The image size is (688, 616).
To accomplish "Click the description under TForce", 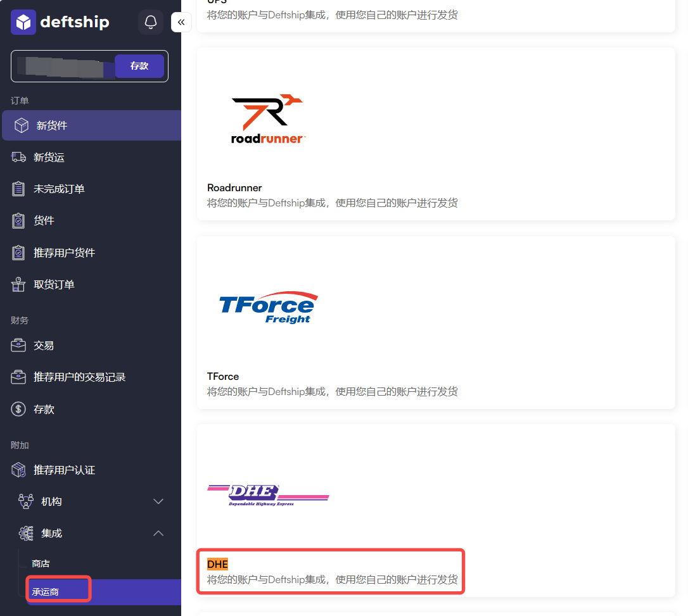I will [x=332, y=391].
